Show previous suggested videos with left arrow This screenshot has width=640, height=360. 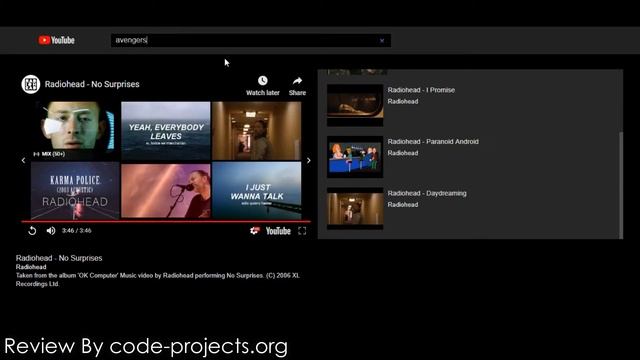click(23, 160)
